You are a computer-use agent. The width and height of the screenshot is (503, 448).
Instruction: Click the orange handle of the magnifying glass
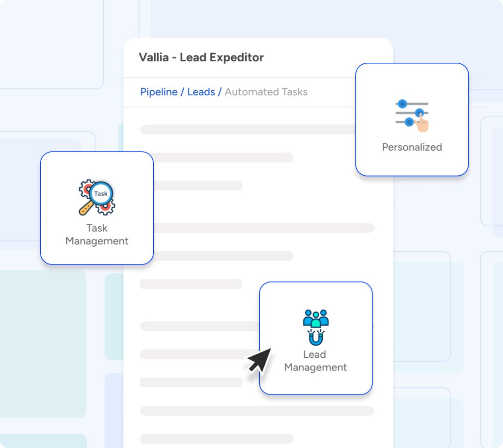tap(85, 209)
